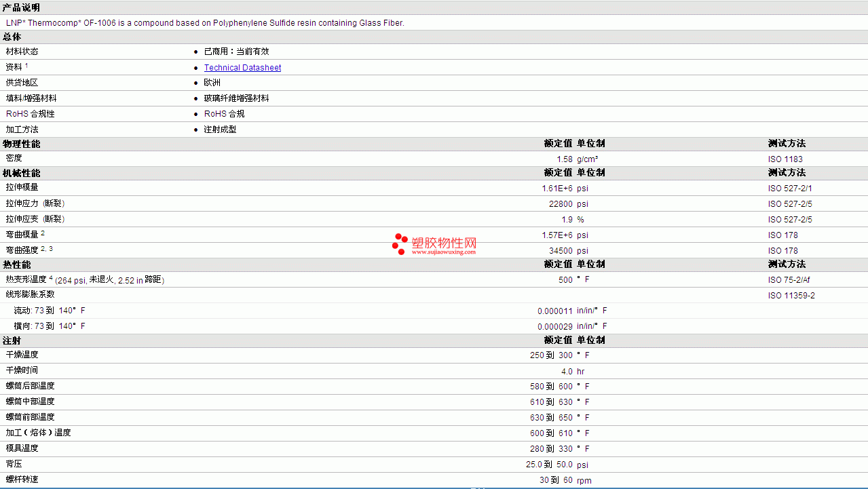Select the 580 到 600 value

[552, 387]
